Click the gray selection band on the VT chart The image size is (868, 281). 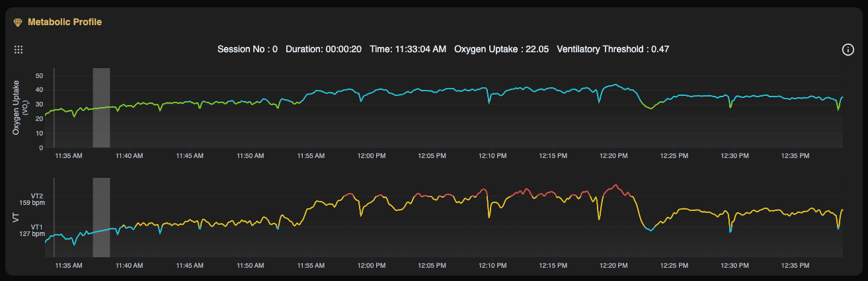click(x=101, y=217)
